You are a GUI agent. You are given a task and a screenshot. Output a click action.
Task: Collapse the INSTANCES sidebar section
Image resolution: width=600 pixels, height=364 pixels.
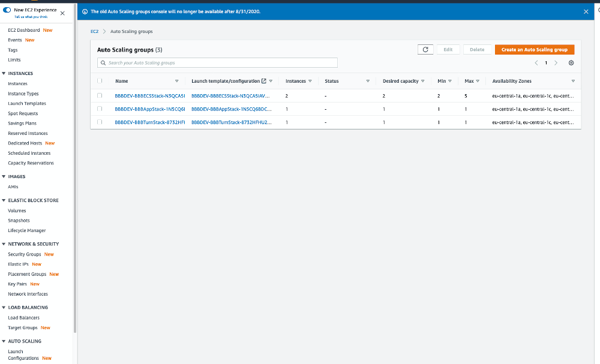[x=5, y=74]
